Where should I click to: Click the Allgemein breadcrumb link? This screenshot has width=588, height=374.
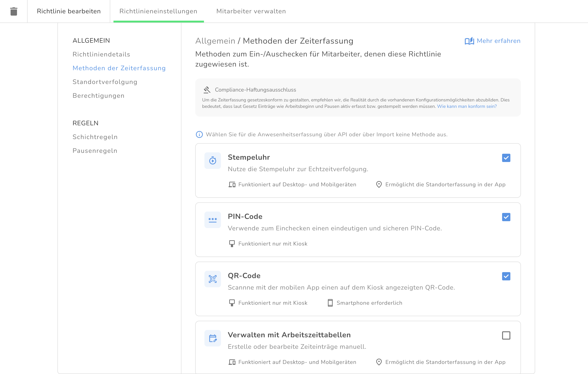[x=215, y=41]
